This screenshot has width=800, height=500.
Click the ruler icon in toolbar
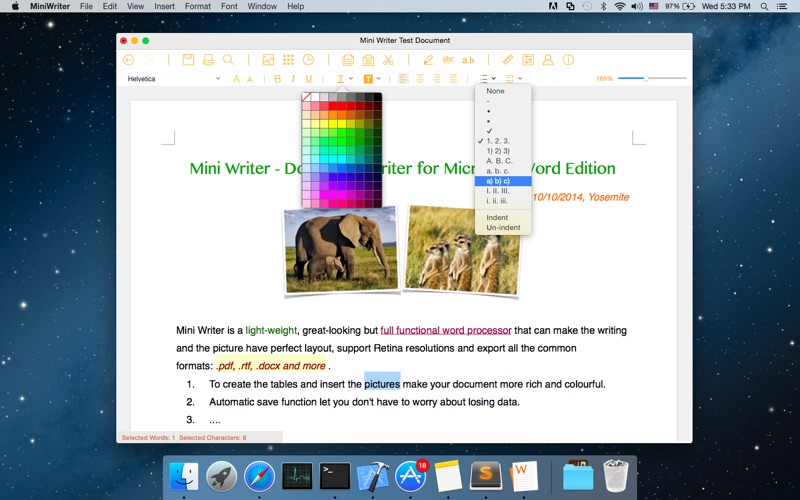(508, 60)
